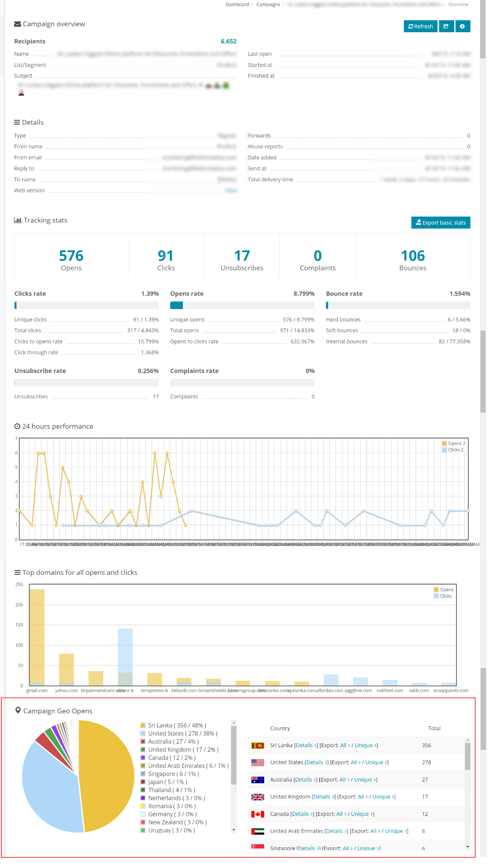The height and width of the screenshot is (868, 492).
Task: Open Details for United Kingdom
Action: tap(323, 797)
